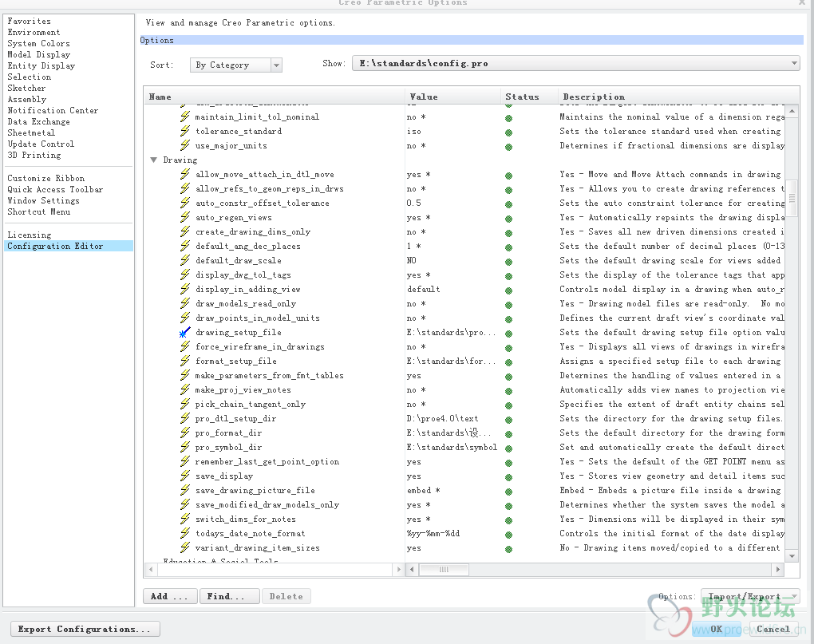
Task: Click the blue icon next to drawing_setup_file
Action: [x=185, y=333]
